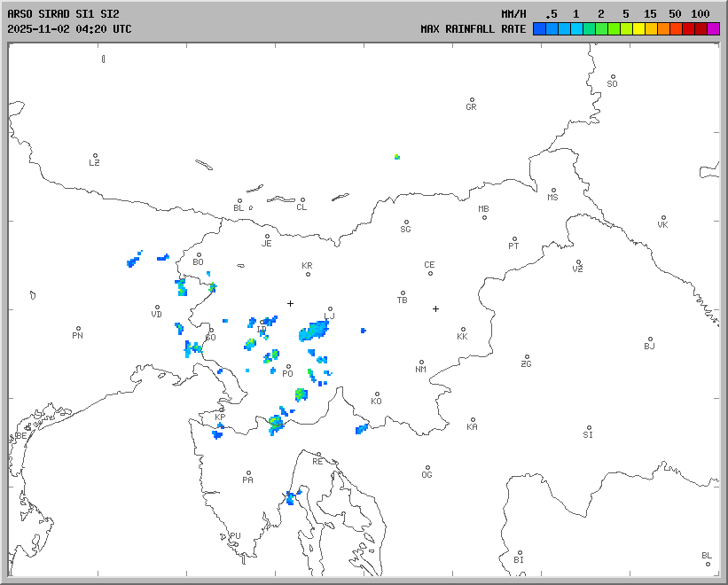Screen dimensions: 728x585
Task: Click the 2025-11-02 04:20 UTC timestamp
Action: click(69, 29)
